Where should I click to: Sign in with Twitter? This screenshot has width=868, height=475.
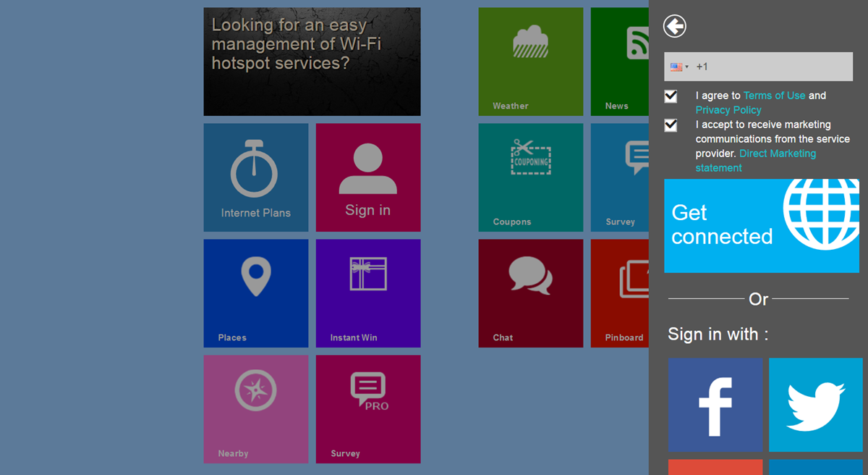pyautogui.click(x=816, y=405)
